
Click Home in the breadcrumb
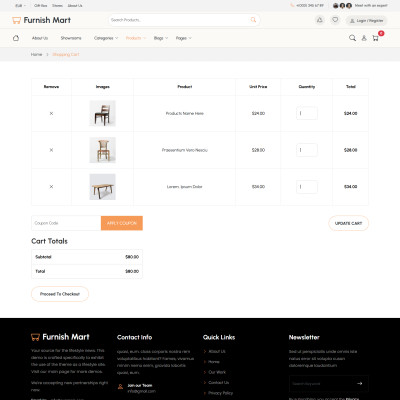click(36, 54)
